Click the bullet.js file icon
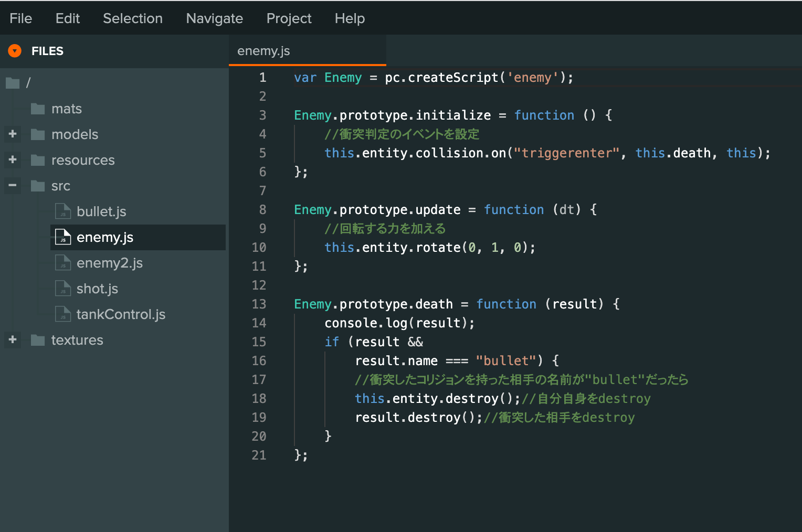Image resolution: width=802 pixels, height=532 pixels. click(63, 211)
